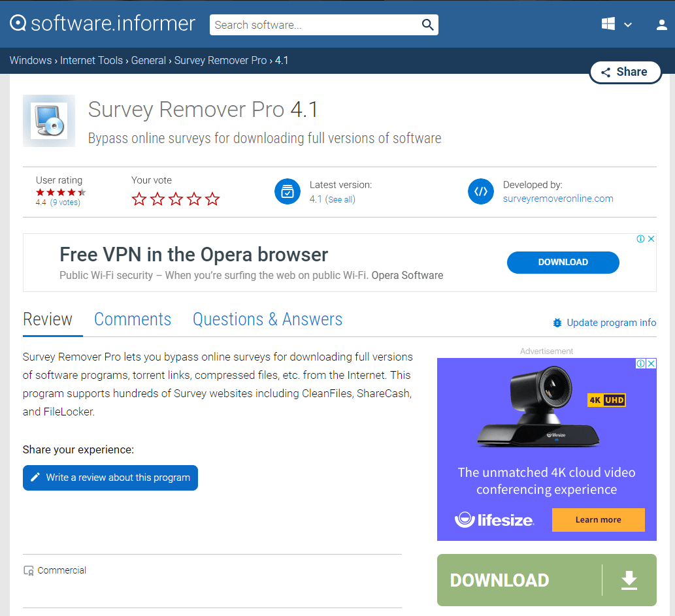The height and width of the screenshot is (616, 675).
Task: Rate the program two stars
Action: [157, 199]
